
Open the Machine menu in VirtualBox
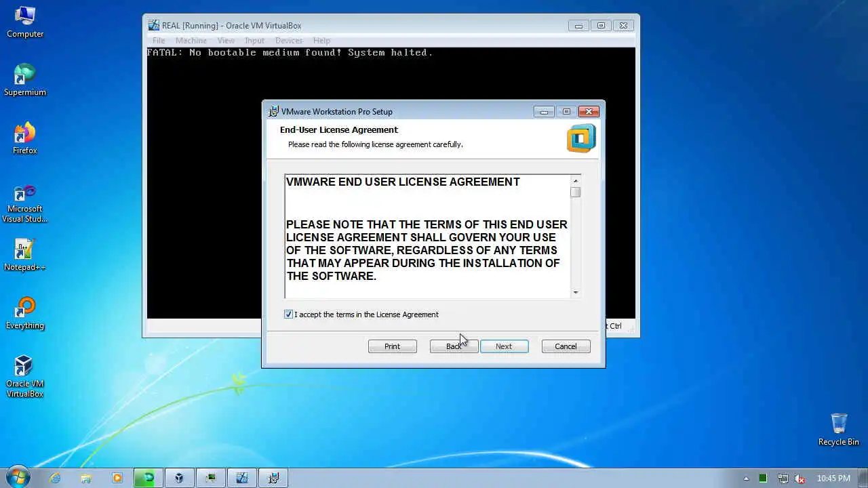tap(191, 41)
